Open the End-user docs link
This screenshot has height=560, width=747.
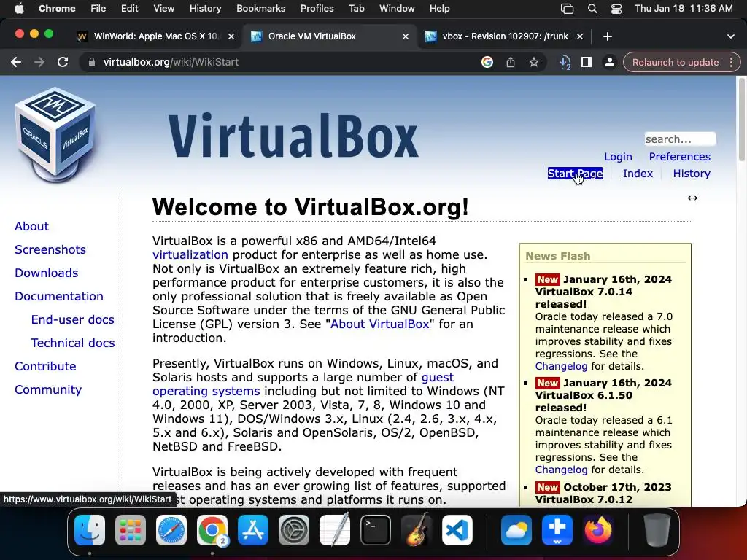point(72,319)
